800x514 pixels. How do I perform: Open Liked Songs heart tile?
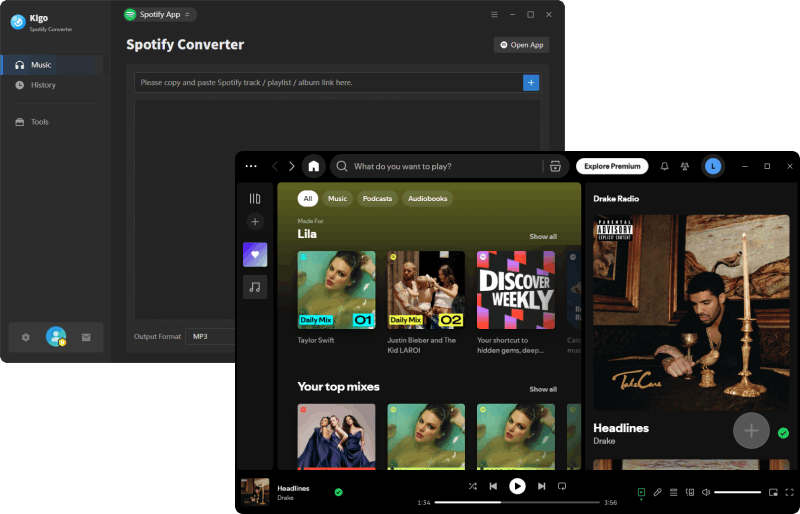coord(255,255)
